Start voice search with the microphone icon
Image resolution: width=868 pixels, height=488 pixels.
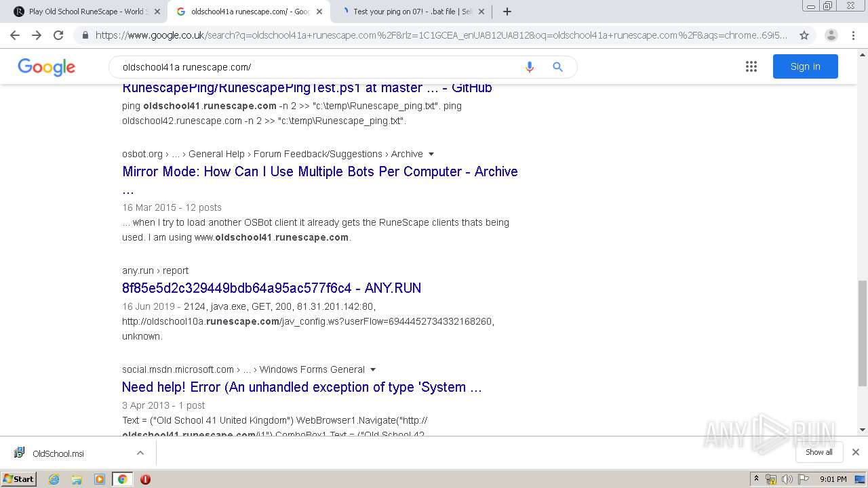click(x=530, y=67)
